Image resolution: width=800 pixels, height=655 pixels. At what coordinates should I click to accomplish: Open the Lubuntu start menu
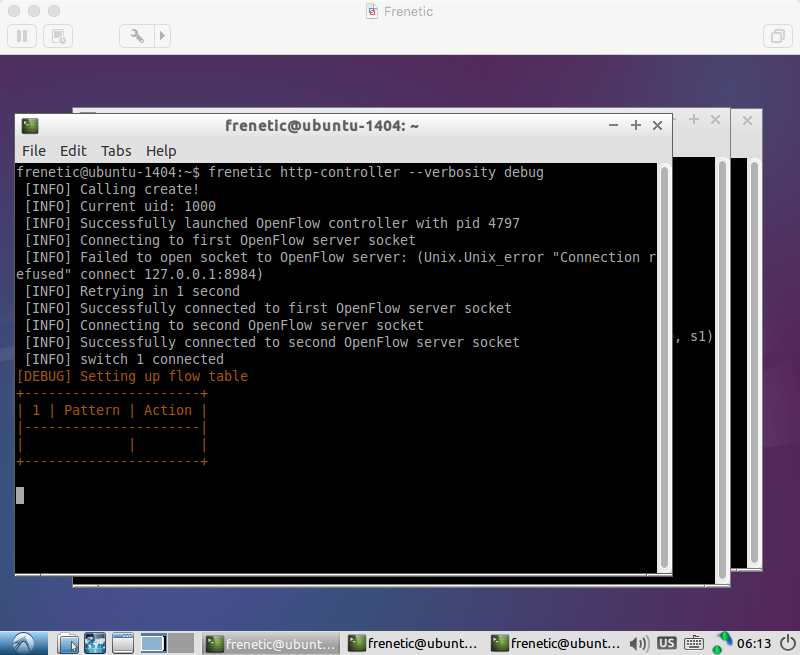click(23, 643)
